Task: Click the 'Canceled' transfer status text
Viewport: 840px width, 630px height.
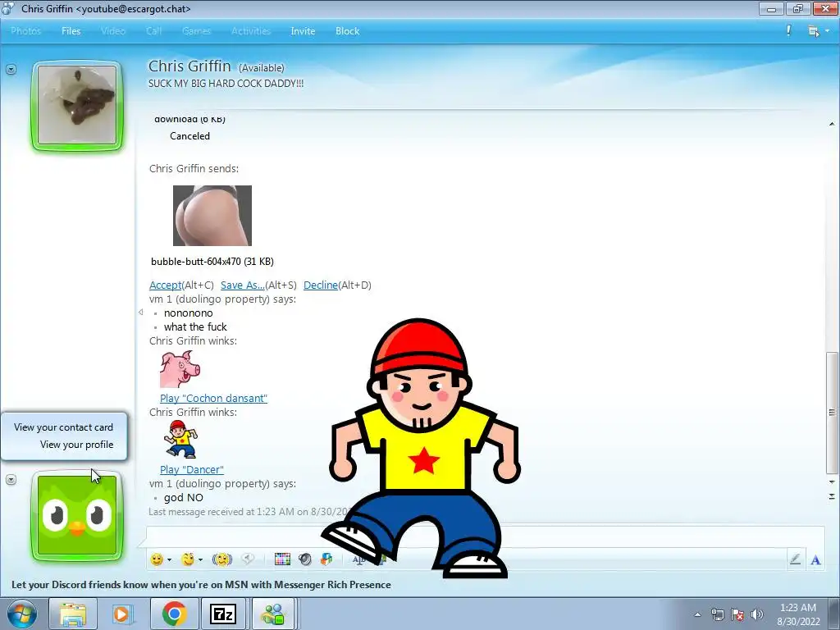Action: [189, 136]
